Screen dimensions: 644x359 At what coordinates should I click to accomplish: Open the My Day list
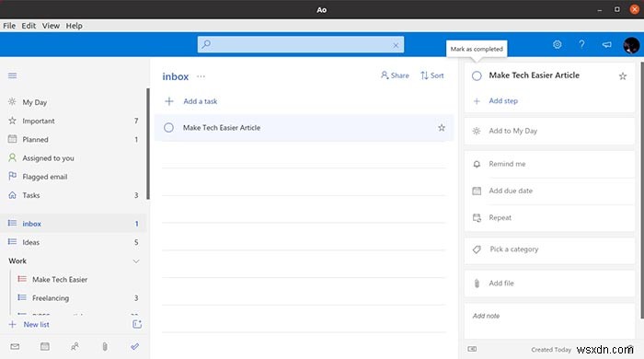pos(74,102)
